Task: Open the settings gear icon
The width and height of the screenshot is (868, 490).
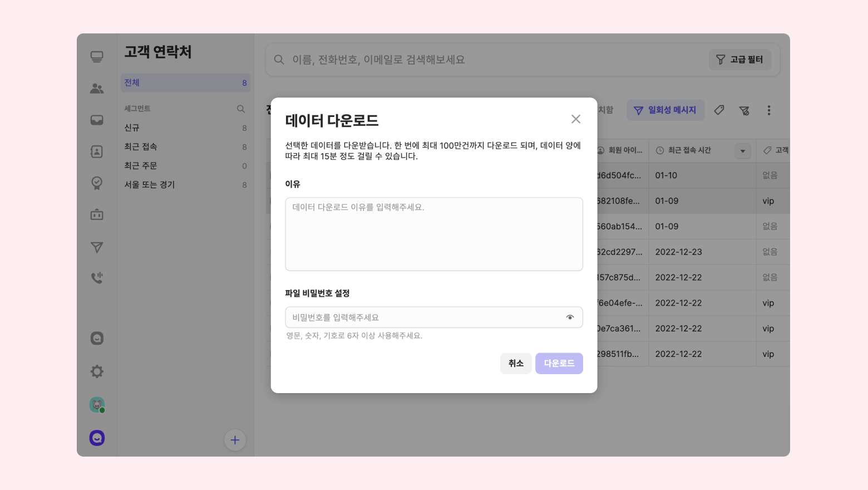Action: pos(97,371)
